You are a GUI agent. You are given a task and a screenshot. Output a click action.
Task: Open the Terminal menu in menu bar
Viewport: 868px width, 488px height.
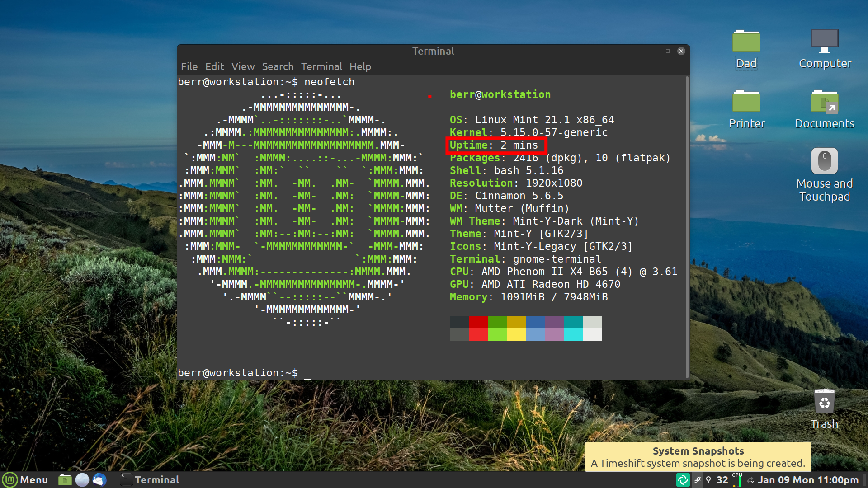(321, 66)
